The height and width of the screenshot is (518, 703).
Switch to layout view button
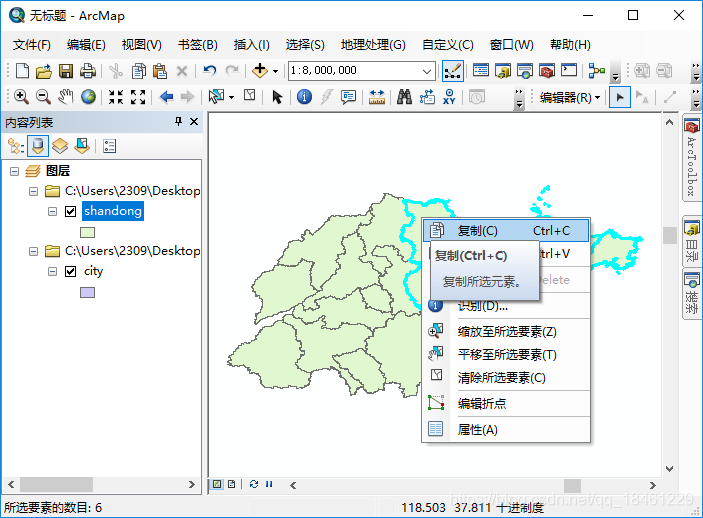click(x=231, y=484)
